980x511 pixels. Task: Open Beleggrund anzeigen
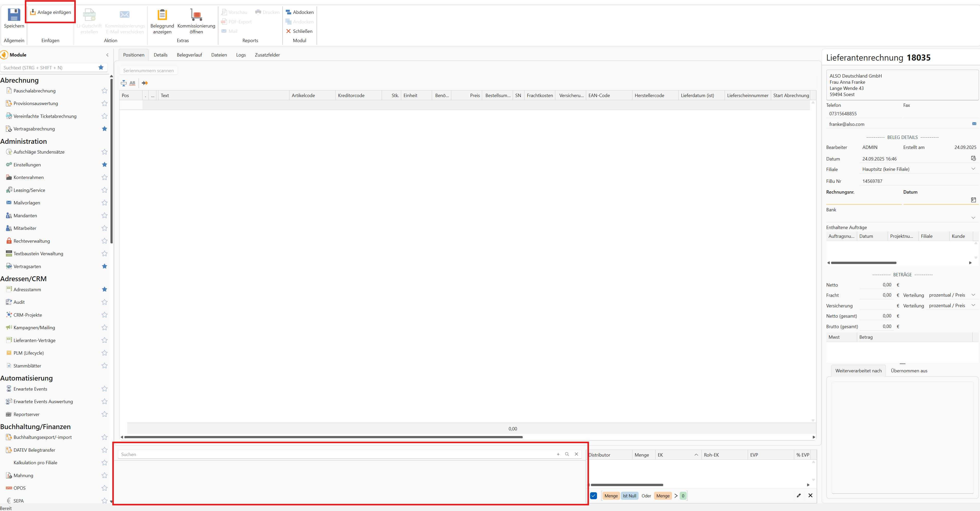click(x=162, y=15)
